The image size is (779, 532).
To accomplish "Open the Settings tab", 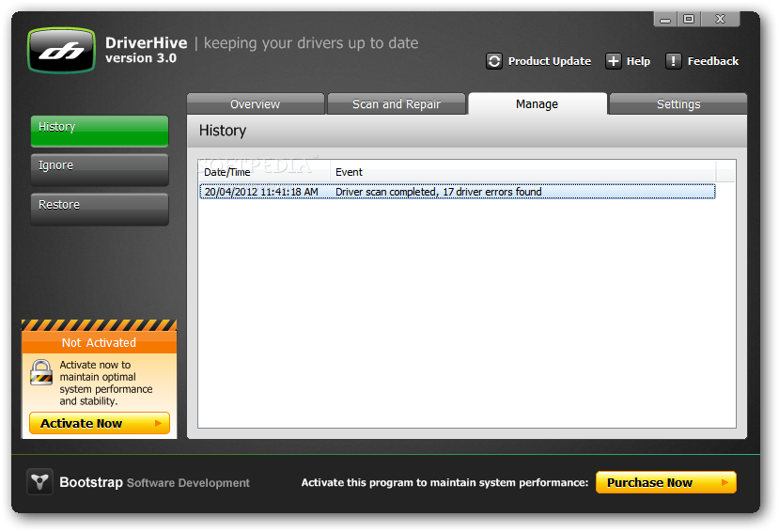I will coord(678,103).
